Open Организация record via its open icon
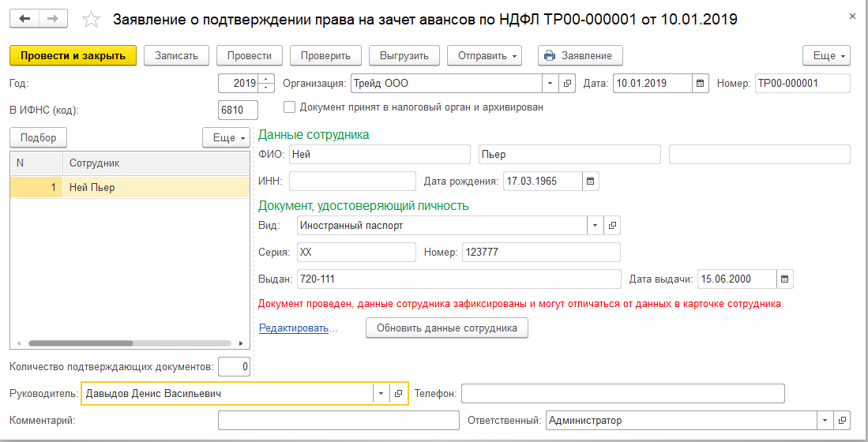Screen dimensions: 868x442 pyautogui.click(x=567, y=84)
